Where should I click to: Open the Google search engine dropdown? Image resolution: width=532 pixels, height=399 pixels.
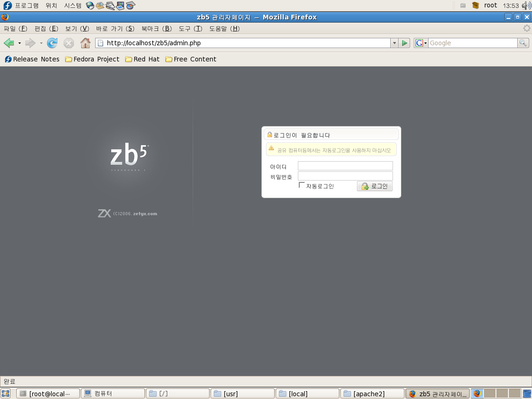(x=421, y=43)
